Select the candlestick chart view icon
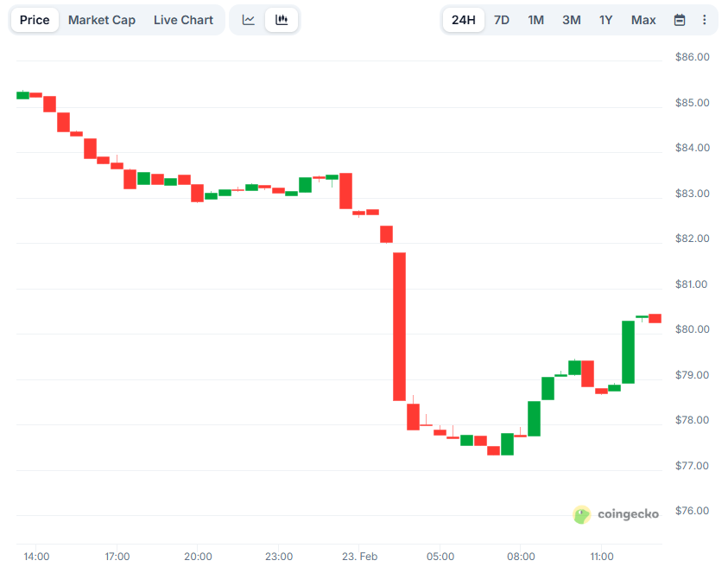The width and height of the screenshot is (728, 567). 282,19
